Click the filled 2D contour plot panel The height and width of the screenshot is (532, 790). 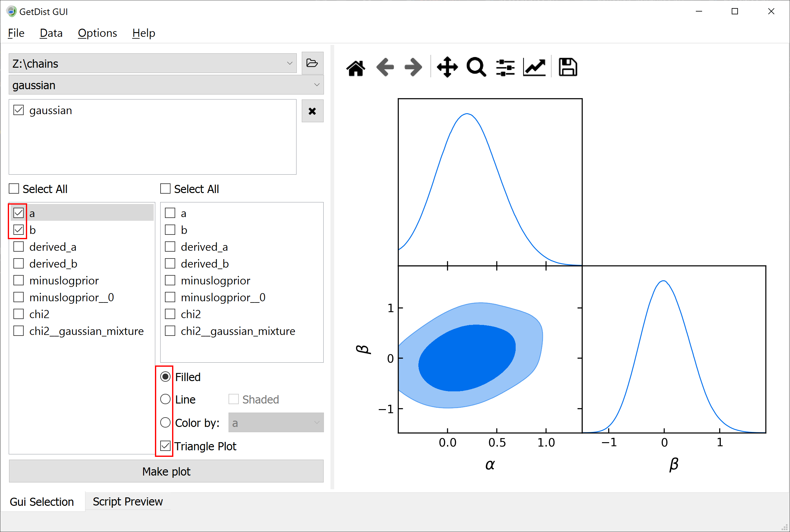pyautogui.click(x=490, y=350)
